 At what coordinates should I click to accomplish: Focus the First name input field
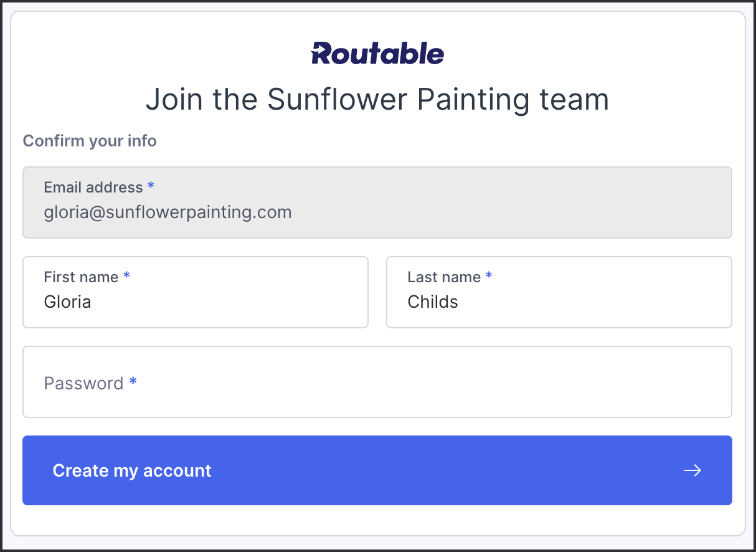pos(196,292)
